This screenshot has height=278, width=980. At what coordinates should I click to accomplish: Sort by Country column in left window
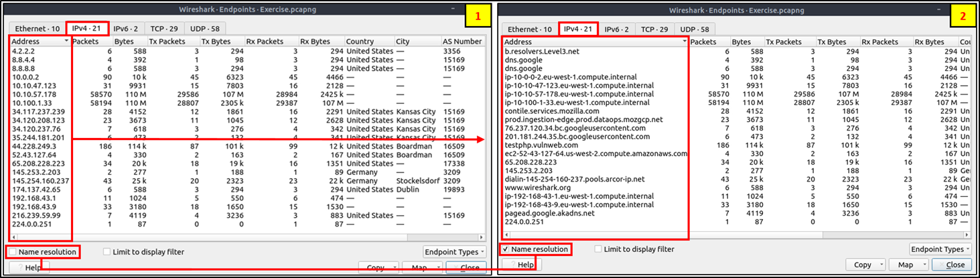pyautogui.click(x=368, y=42)
